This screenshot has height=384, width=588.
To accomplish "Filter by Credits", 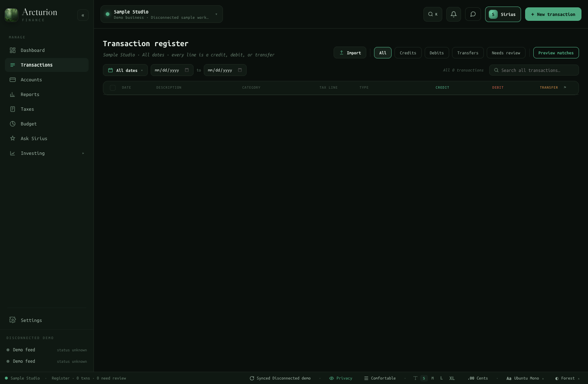I will tap(408, 53).
